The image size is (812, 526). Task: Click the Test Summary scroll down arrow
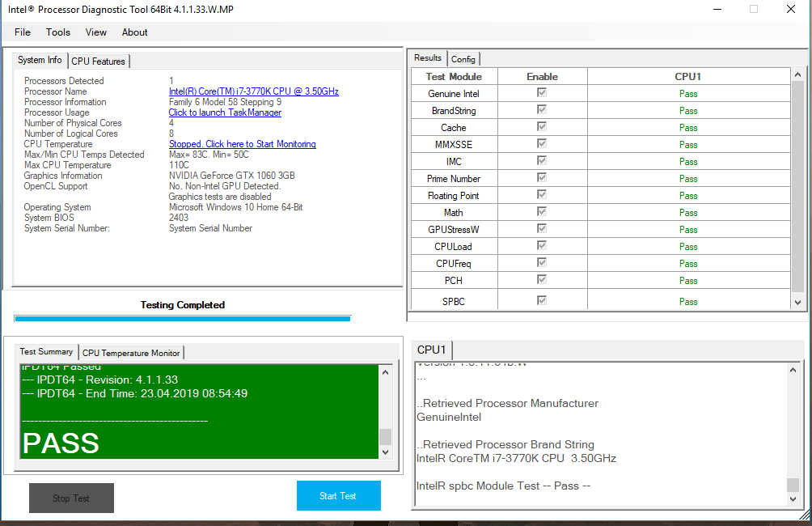[x=385, y=452]
